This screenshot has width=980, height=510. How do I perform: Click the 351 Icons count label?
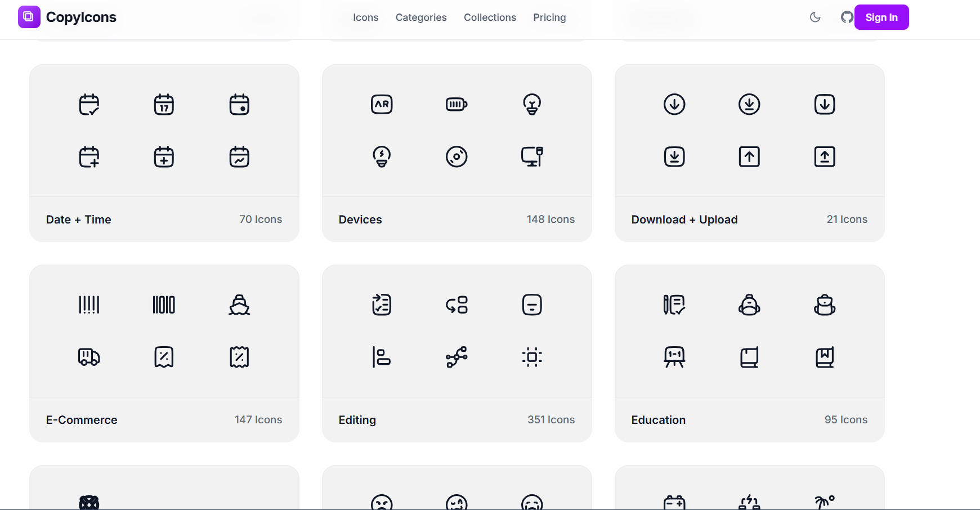(x=551, y=420)
